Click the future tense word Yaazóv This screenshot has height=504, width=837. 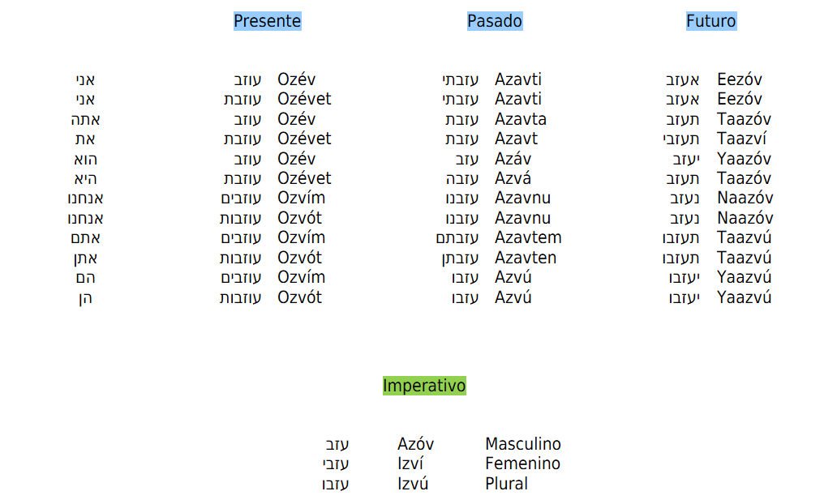[x=744, y=159]
